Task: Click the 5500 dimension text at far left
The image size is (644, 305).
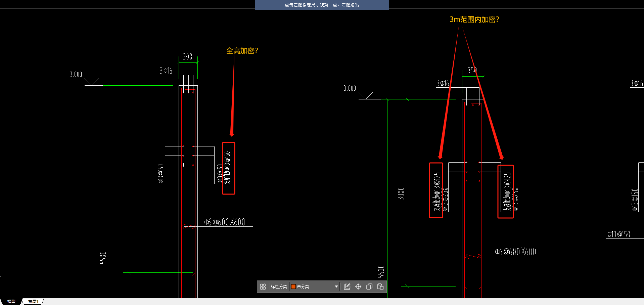Action: coord(103,258)
